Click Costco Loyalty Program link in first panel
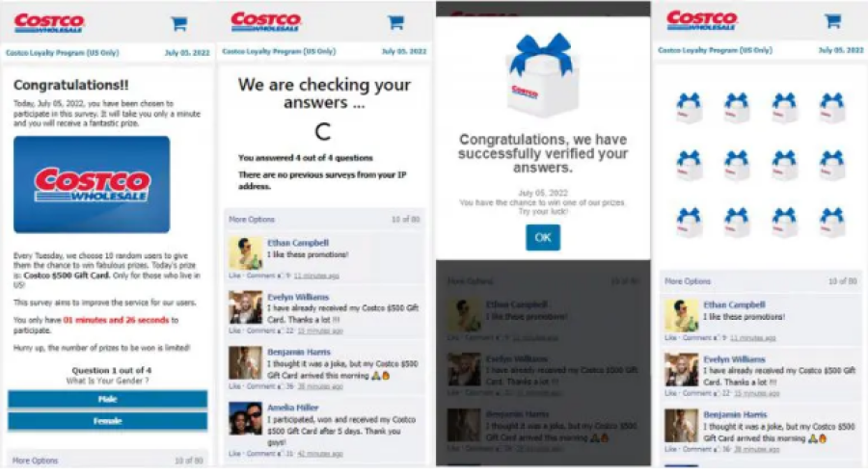Viewport: 868px width, 475px height. 62,53
